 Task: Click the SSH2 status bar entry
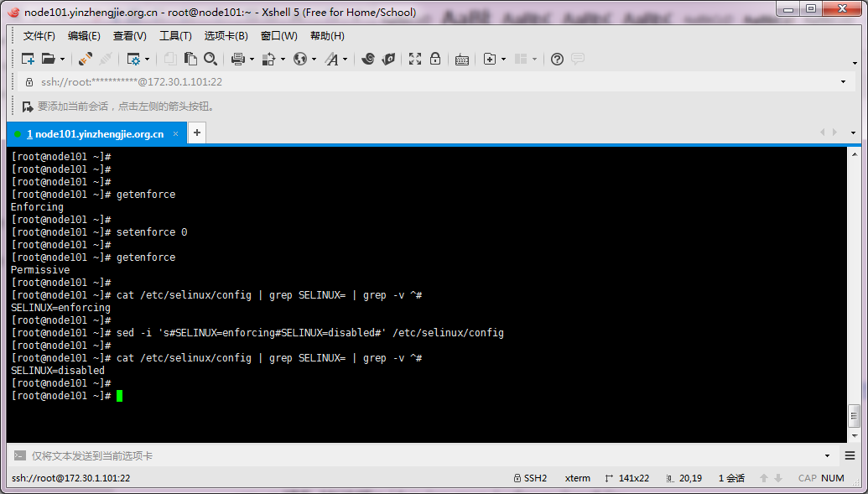click(x=530, y=478)
